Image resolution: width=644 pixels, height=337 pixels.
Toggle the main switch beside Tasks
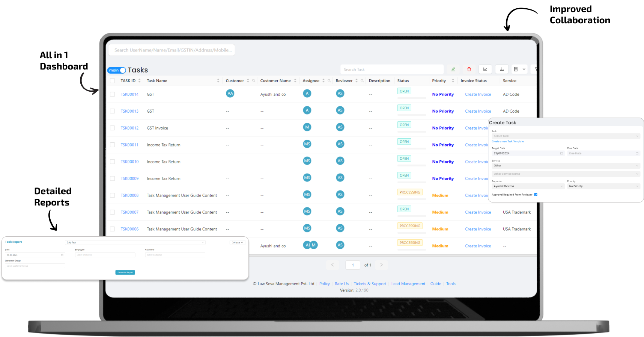[117, 70]
